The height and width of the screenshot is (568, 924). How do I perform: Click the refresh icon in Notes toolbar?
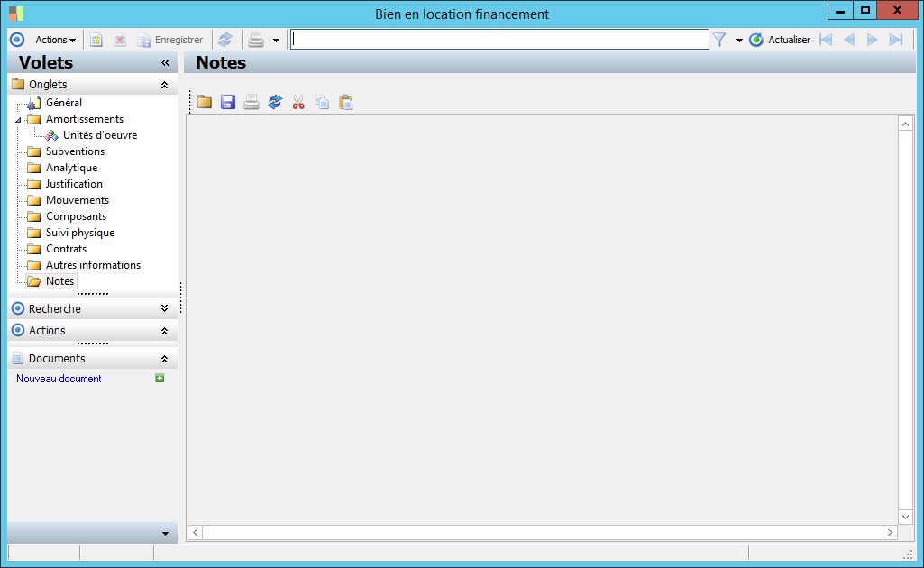pos(275,102)
